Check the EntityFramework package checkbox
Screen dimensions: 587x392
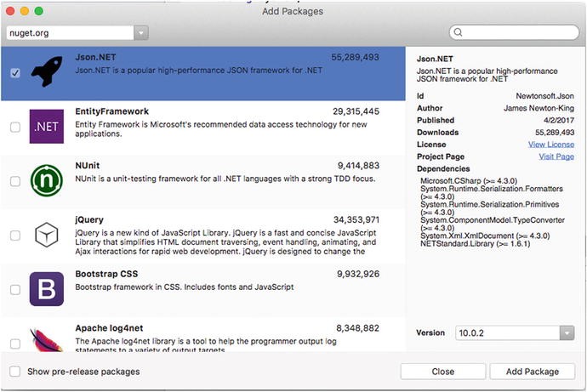click(x=15, y=128)
